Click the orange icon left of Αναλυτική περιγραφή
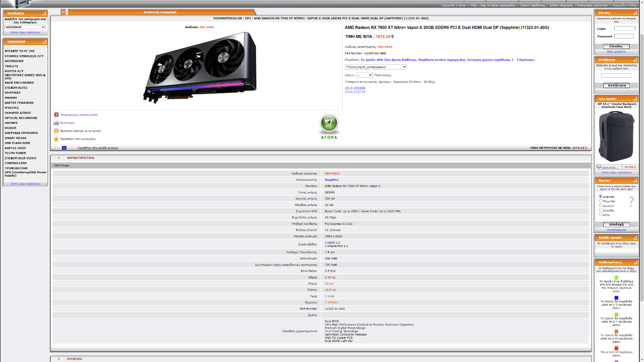 pos(63,12)
